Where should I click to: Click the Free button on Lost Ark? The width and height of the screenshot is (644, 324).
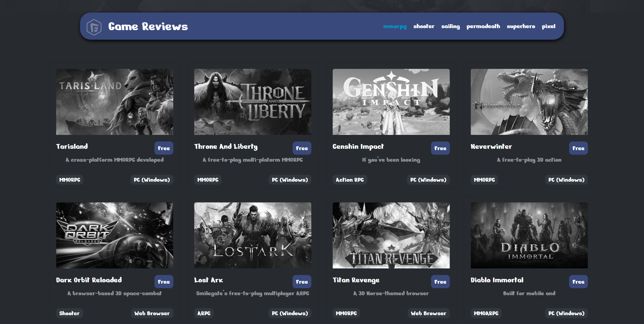(302, 282)
